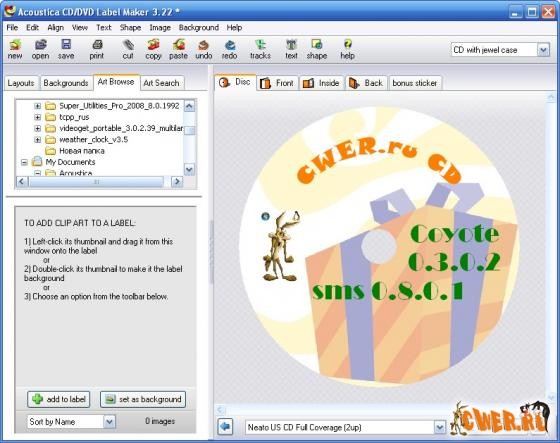Collapse the Acoustica folder node
Image resolution: width=560 pixels, height=443 pixels.
point(38,173)
